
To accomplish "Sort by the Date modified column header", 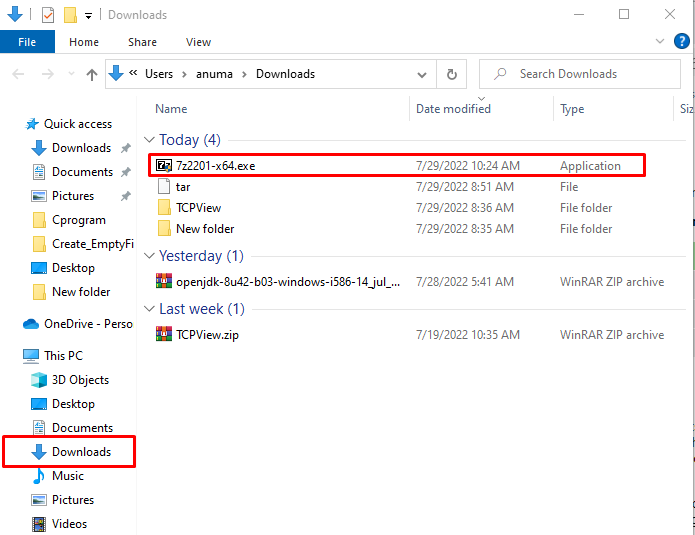I will (x=453, y=109).
